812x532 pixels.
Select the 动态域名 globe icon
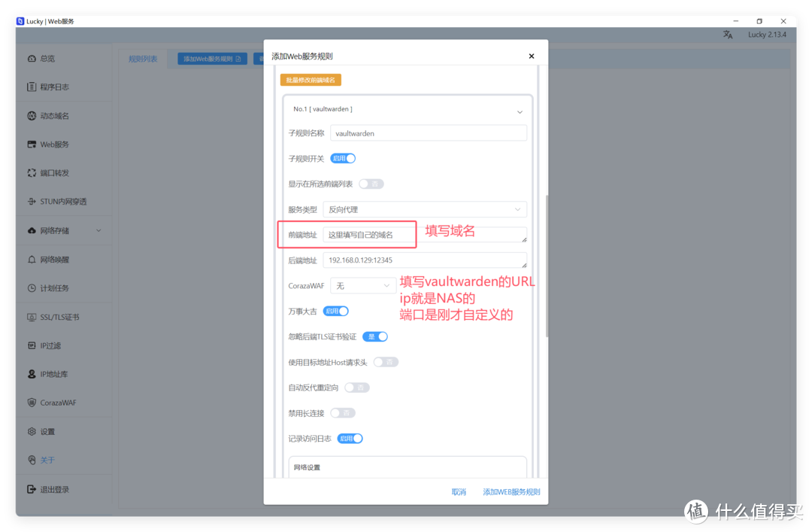[x=32, y=116]
